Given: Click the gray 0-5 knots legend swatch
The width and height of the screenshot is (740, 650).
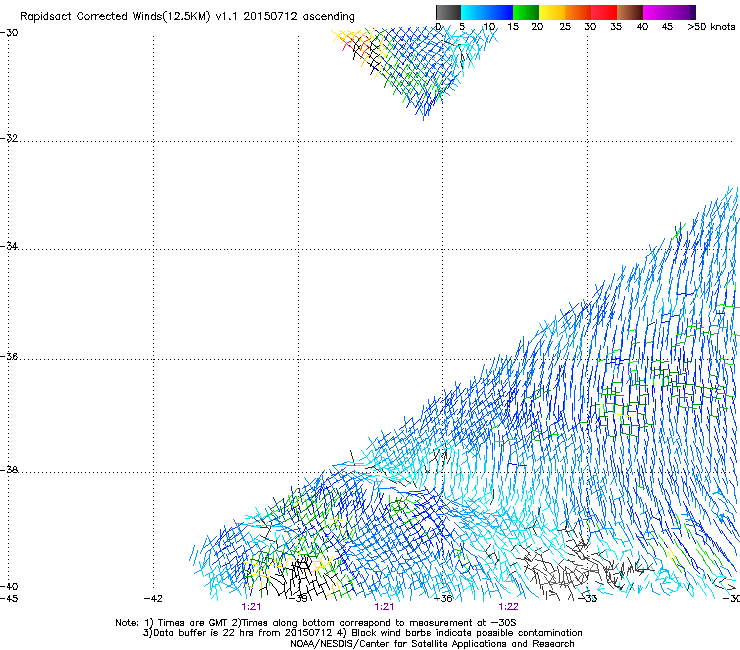Looking at the screenshot, I should click(x=448, y=12).
